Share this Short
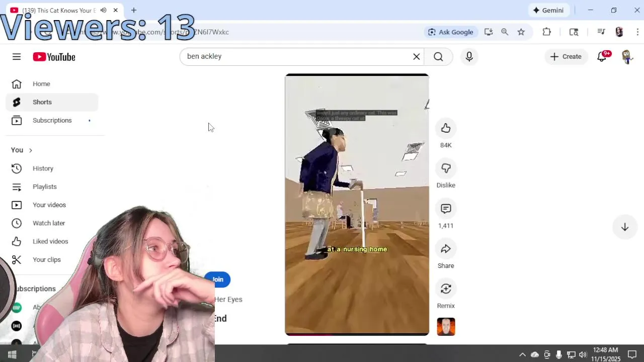The height and width of the screenshot is (362, 644). pos(446,249)
